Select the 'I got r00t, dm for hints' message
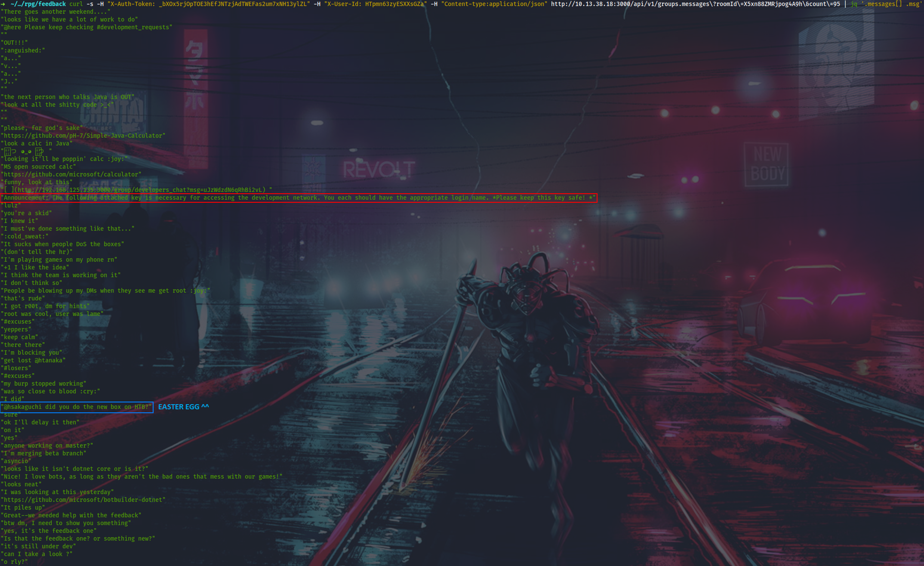Image resolution: width=924 pixels, height=566 pixels. 45,306
